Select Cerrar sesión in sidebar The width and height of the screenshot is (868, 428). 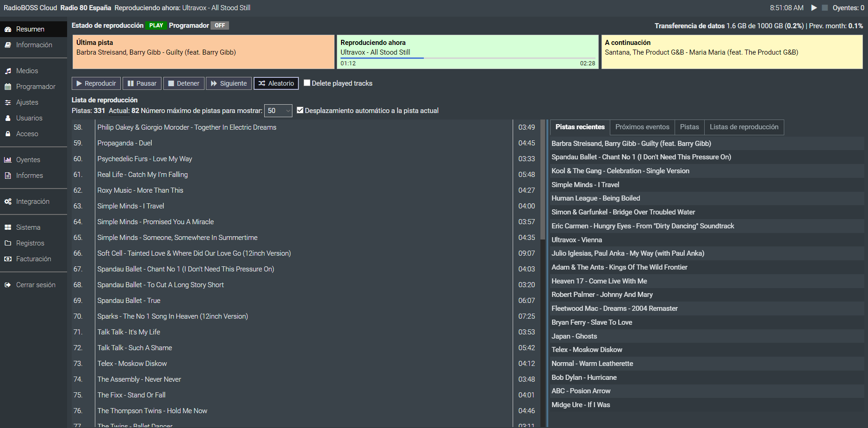33,285
